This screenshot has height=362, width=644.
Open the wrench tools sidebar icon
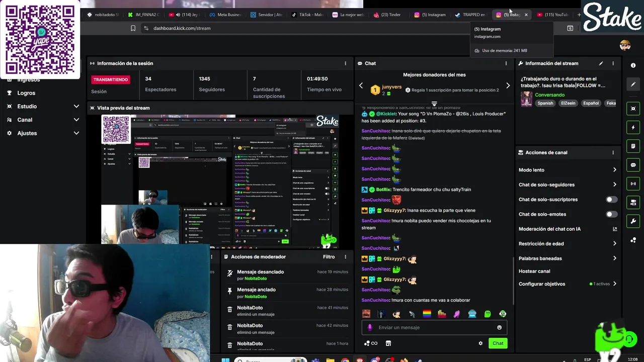point(633,221)
